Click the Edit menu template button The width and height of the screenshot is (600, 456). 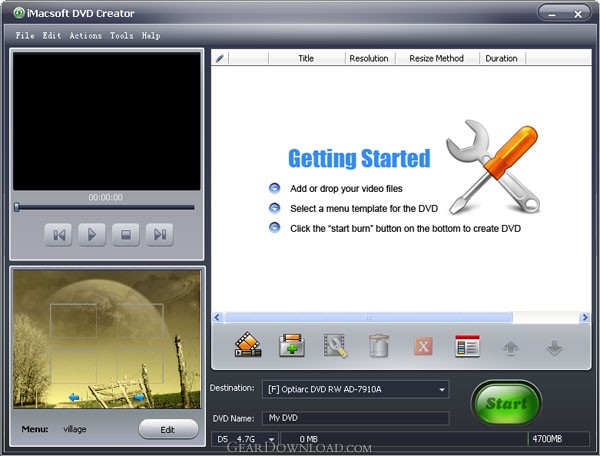pyautogui.click(x=168, y=430)
